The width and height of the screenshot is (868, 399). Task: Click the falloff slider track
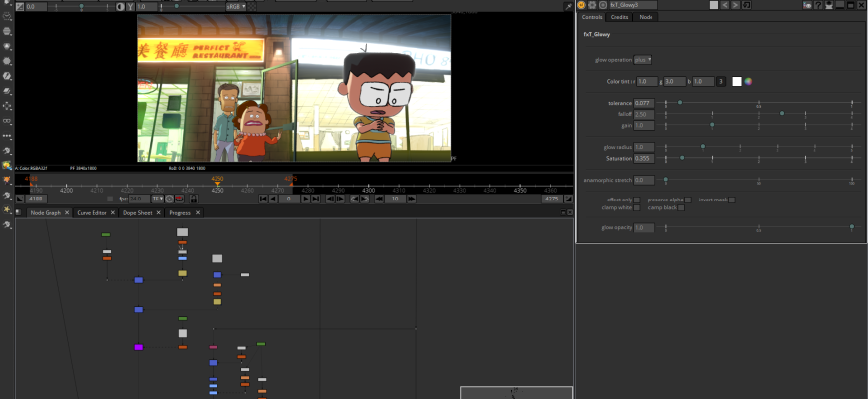tap(759, 114)
